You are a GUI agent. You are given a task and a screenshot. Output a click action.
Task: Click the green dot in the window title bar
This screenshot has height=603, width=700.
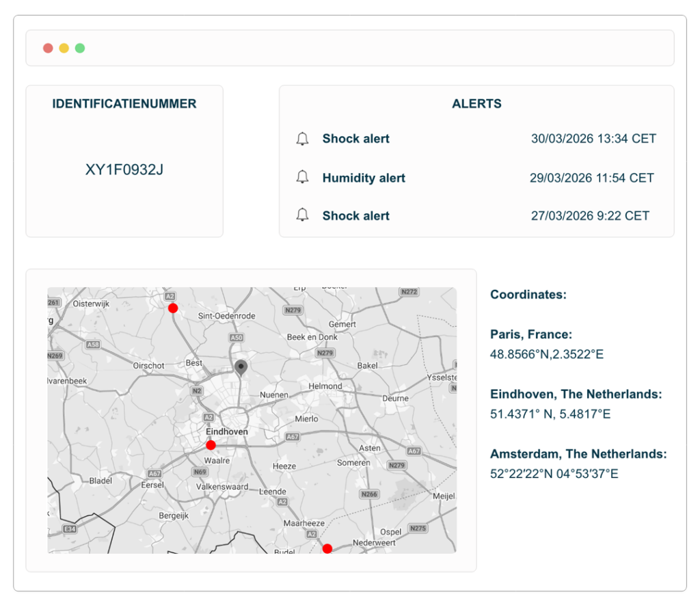(80, 48)
